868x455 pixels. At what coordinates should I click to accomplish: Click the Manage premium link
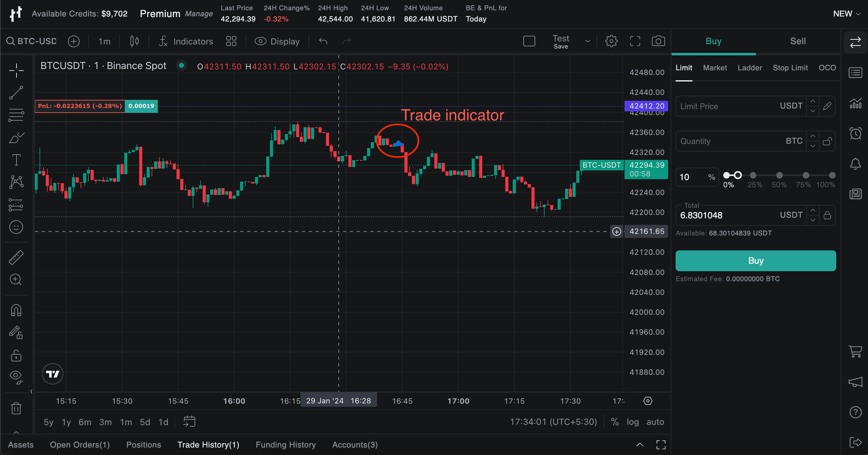point(199,14)
